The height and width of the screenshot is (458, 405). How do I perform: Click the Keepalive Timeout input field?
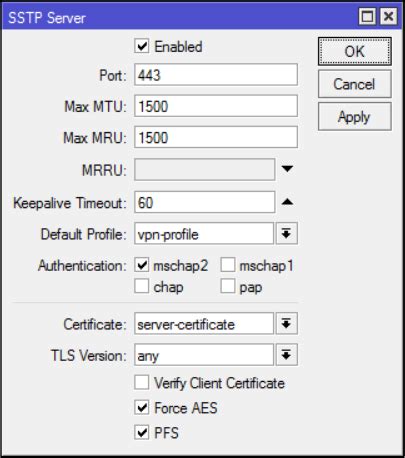tap(205, 202)
